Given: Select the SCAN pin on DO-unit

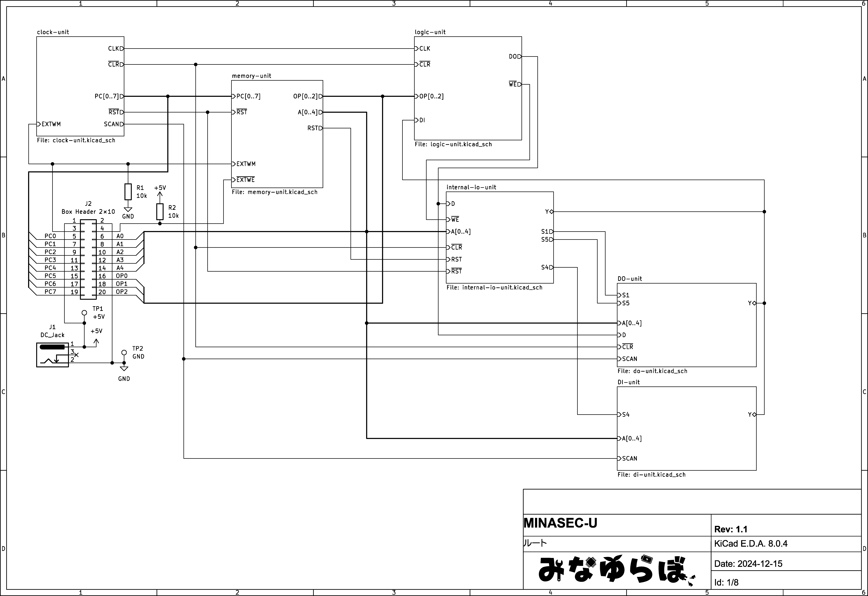Looking at the screenshot, I should tap(627, 359).
